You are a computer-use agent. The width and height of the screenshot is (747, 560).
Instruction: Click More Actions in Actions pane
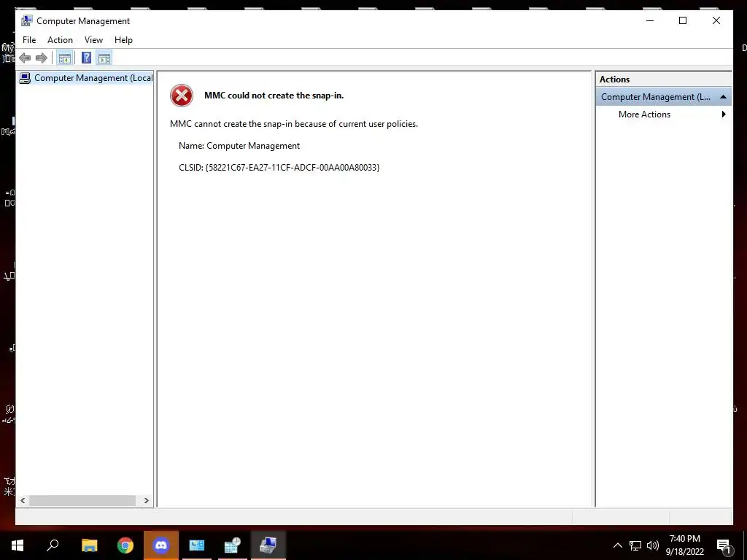tap(644, 114)
